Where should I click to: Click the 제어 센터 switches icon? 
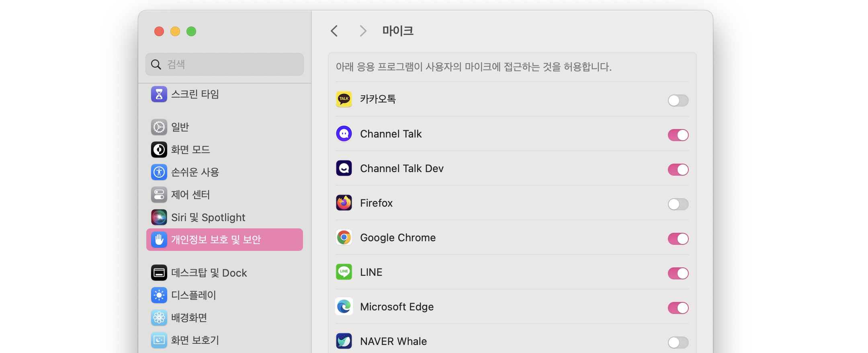159,195
